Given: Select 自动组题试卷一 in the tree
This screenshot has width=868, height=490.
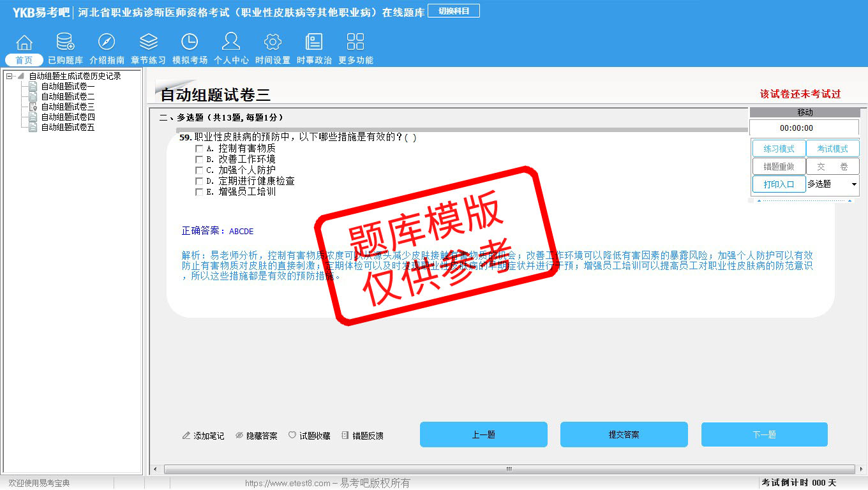Looking at the screenshot, I should pos(68,86).
